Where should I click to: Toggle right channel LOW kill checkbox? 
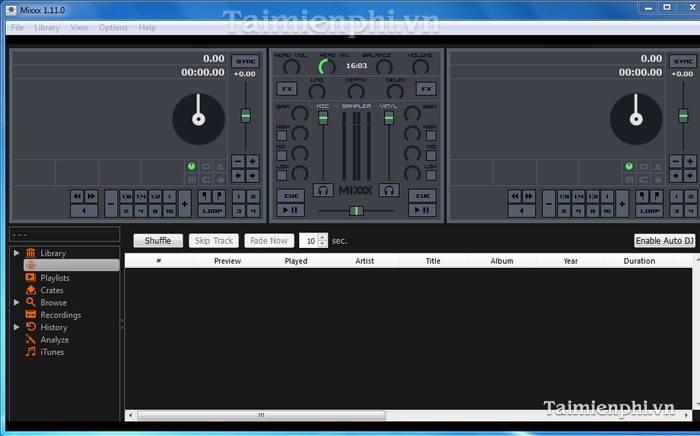point(431,175)
